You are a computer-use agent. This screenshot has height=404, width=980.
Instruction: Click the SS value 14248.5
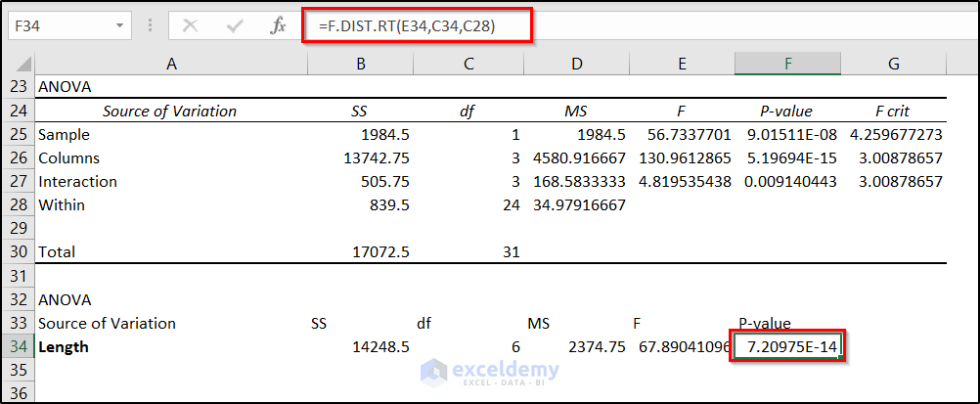(381, 347)
